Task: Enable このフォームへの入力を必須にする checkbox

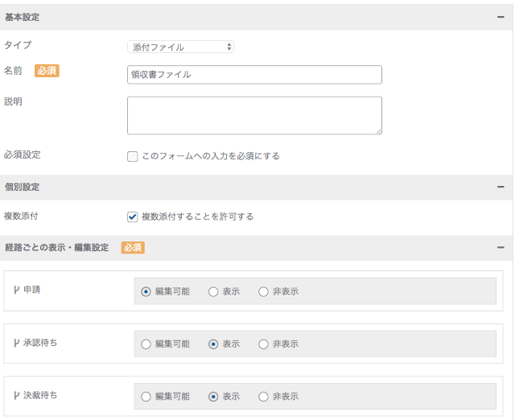Action: [132, 156]
